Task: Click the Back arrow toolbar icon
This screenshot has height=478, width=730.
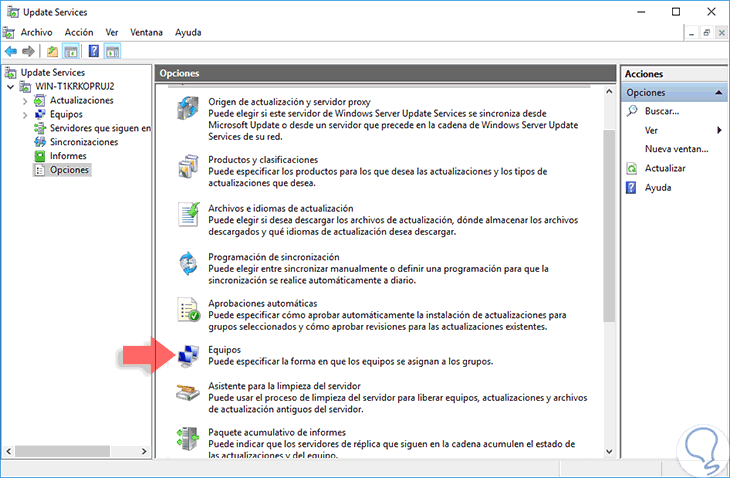Action: pyautogui.click(x=11, y=51)
